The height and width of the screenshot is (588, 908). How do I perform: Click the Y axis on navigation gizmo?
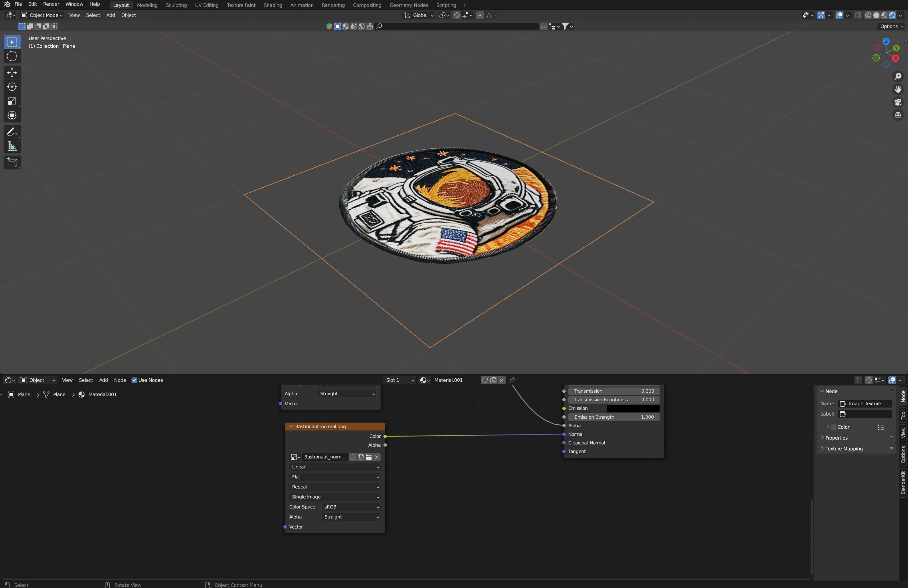click(x=896, y=48)
